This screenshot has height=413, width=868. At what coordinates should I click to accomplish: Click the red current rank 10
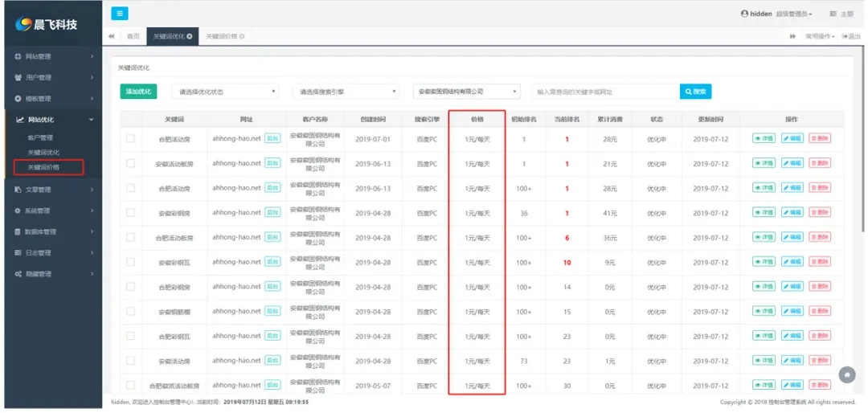(567, 262)
